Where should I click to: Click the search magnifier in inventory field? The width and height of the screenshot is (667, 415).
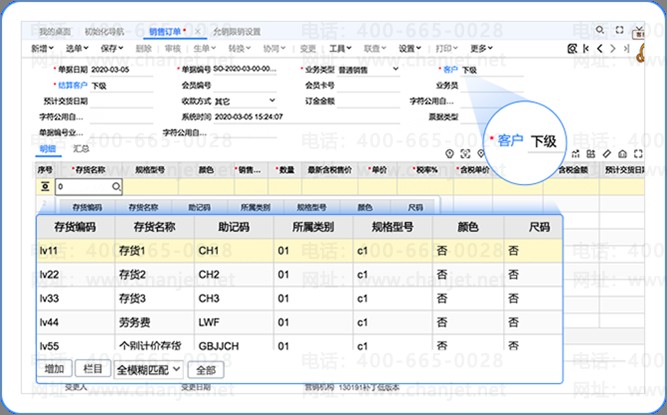coord(116,187)
